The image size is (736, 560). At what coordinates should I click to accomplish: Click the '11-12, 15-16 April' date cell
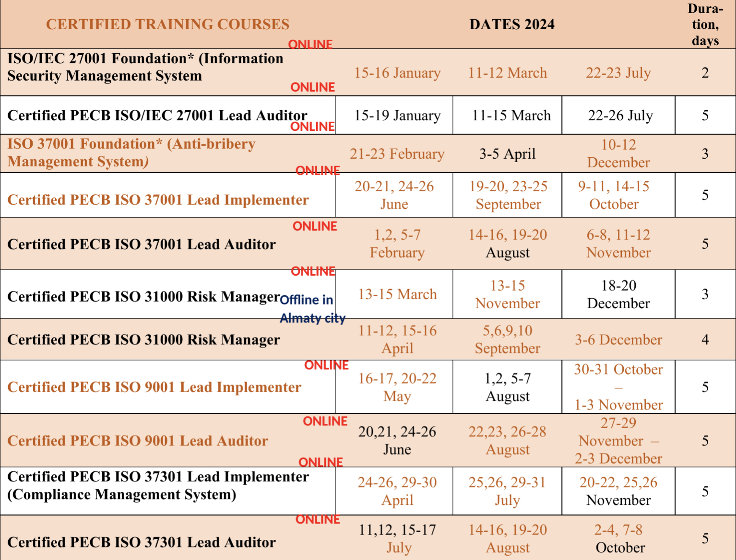coord(397,339)
